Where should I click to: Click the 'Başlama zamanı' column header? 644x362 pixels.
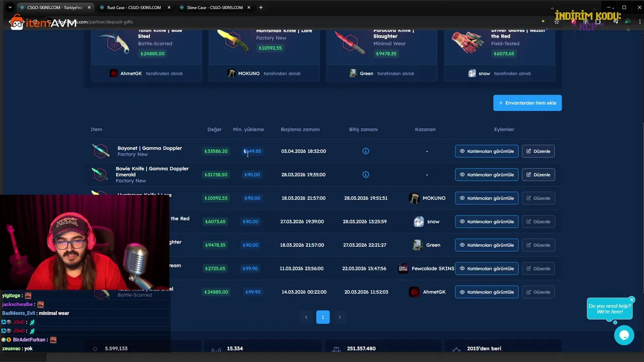click(300, 129)
